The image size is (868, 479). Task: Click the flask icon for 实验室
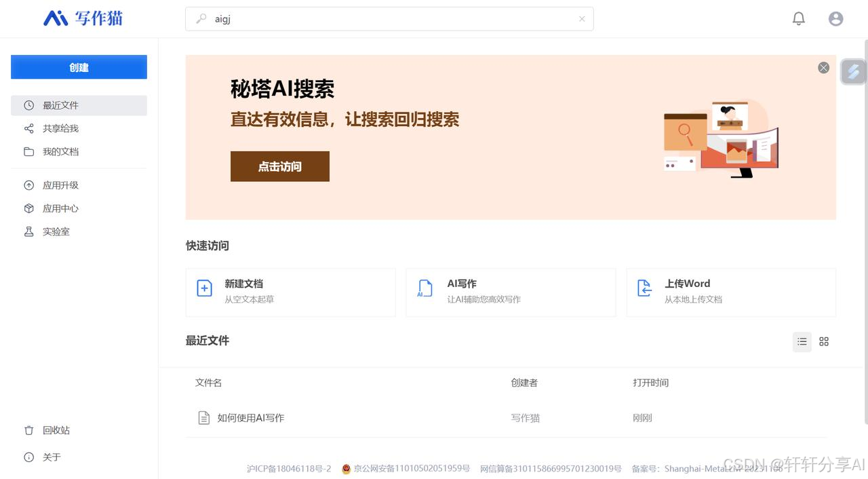coord(28,231)
